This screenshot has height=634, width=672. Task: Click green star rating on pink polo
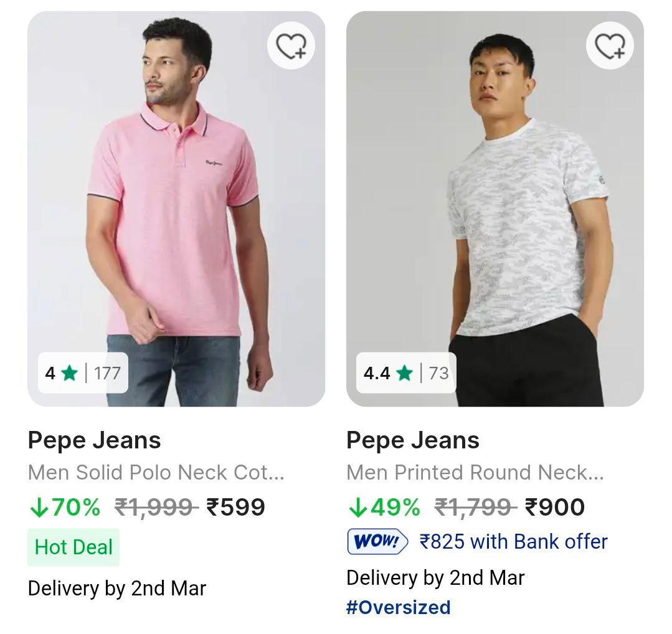(69, 373)
